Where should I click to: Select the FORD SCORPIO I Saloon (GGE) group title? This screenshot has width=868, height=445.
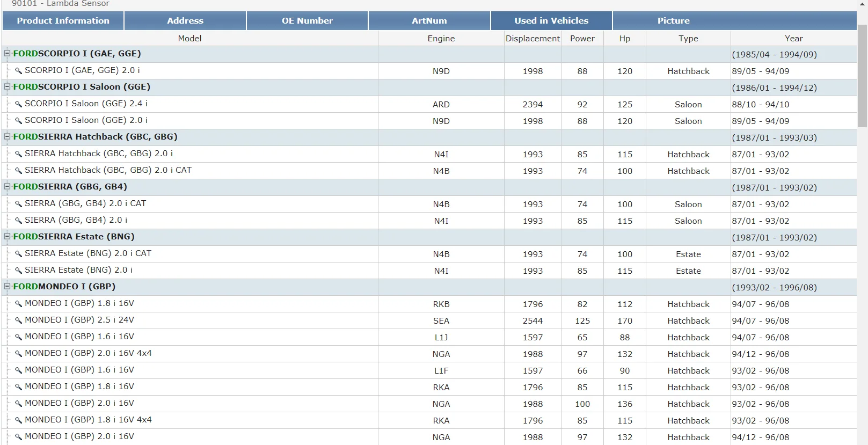tap(82, 87)
